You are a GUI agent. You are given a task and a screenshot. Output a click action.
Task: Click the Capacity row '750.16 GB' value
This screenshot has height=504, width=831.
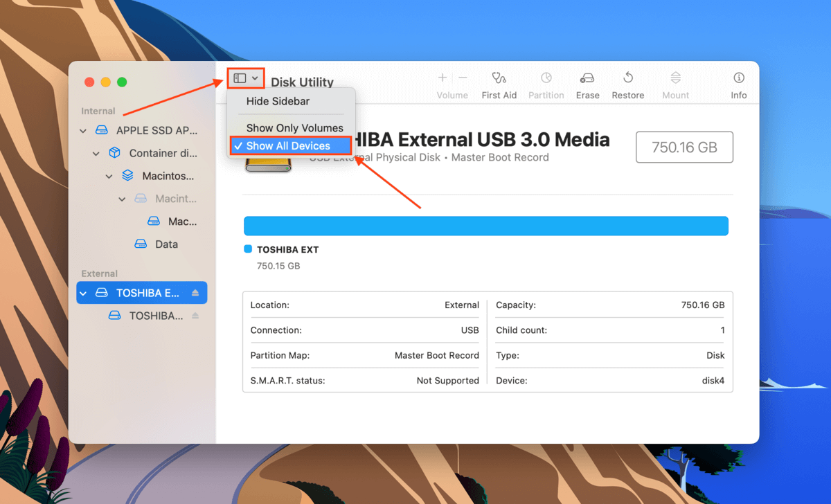703,305
